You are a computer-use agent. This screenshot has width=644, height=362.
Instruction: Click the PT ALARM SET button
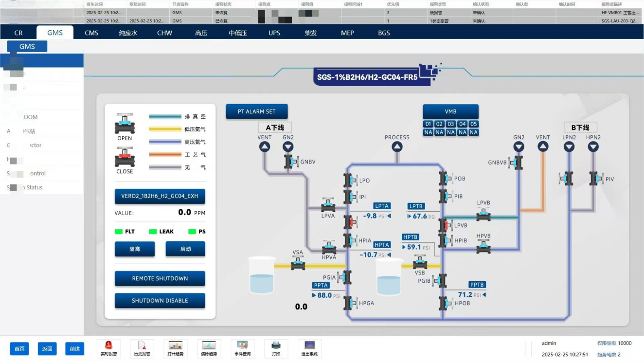pyautogui.click(x=257, y=111)
